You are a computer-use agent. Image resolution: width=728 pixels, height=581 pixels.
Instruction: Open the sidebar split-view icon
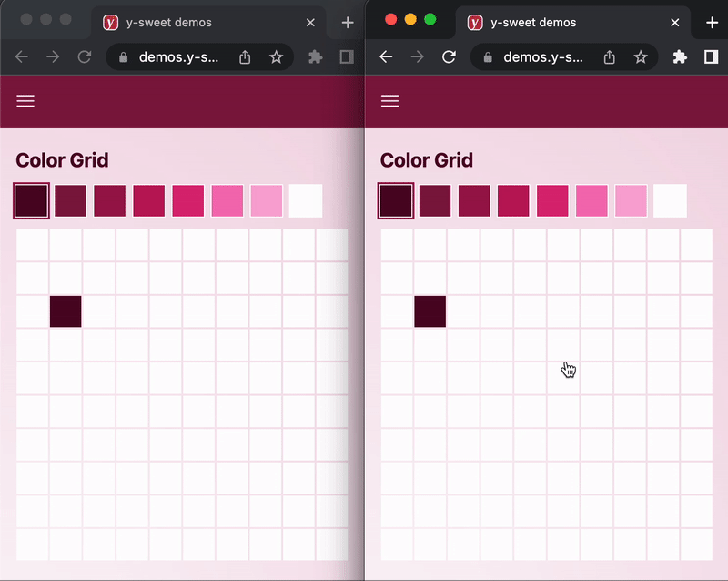tap(346, 56)
